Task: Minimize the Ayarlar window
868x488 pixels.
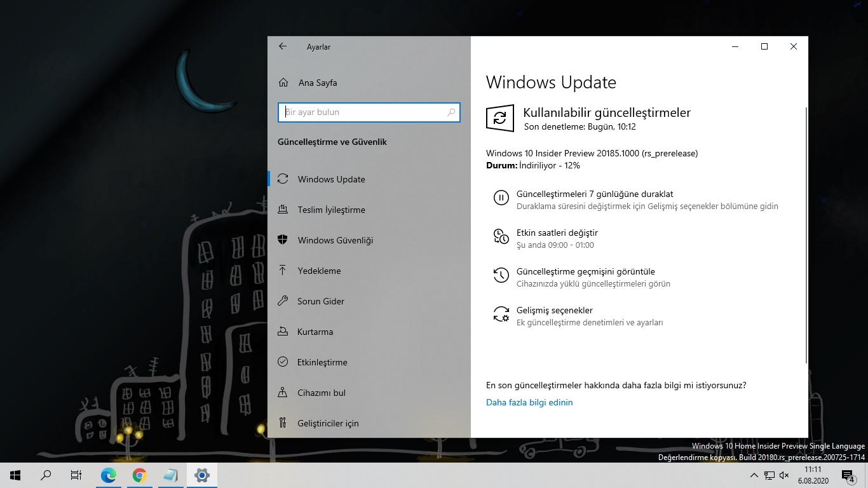Action: click(735, 46)
